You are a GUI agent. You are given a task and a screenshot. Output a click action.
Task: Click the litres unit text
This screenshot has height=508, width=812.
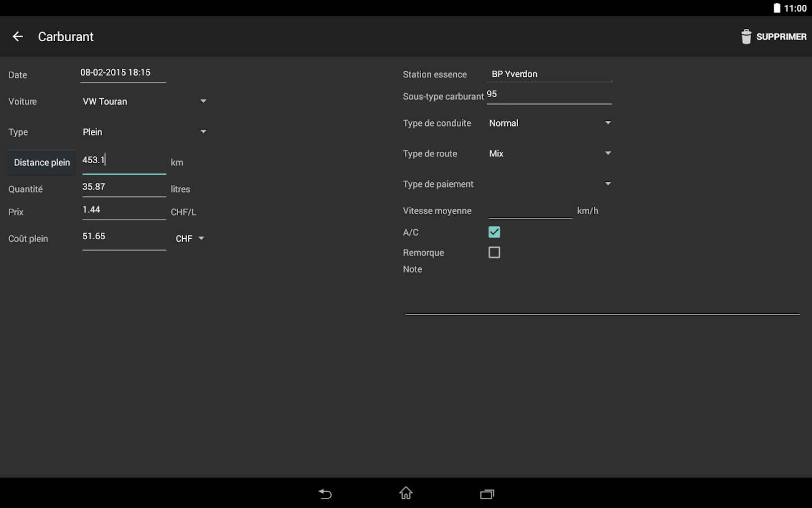[180, 189]
